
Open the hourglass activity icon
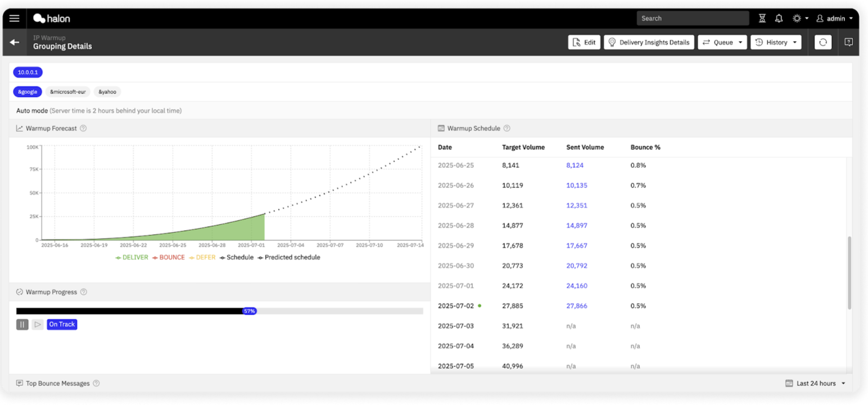click(x=762, y=19)
